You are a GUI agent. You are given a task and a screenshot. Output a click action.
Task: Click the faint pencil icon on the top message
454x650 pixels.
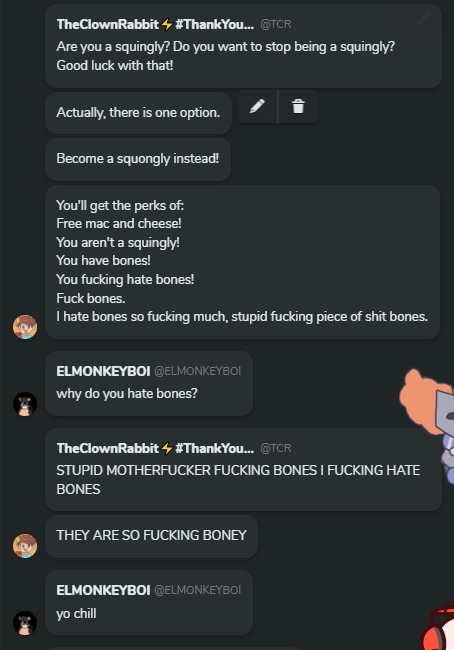[x=424, y=18]
